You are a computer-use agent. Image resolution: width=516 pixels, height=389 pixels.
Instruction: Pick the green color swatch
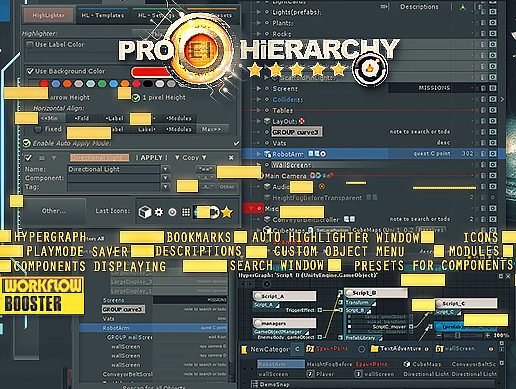102,83
